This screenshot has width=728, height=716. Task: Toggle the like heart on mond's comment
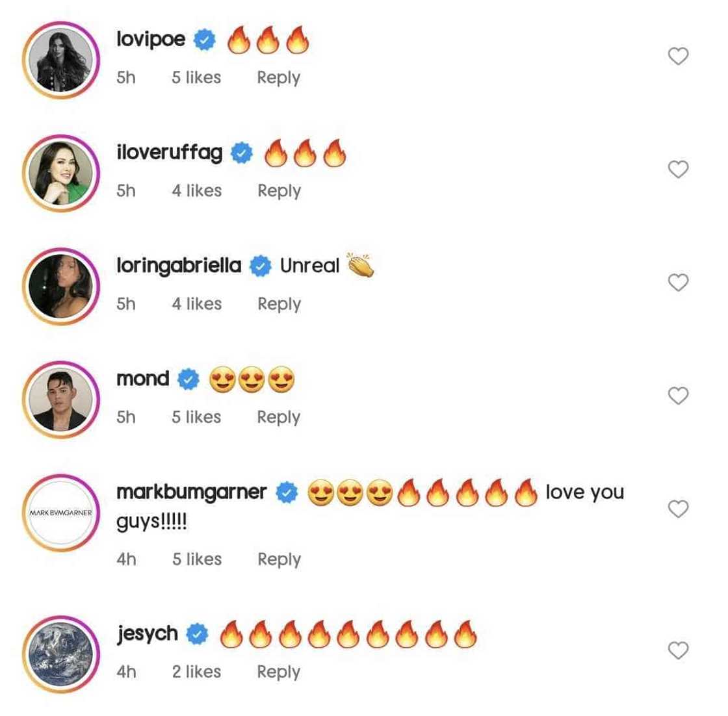(678, 395)
